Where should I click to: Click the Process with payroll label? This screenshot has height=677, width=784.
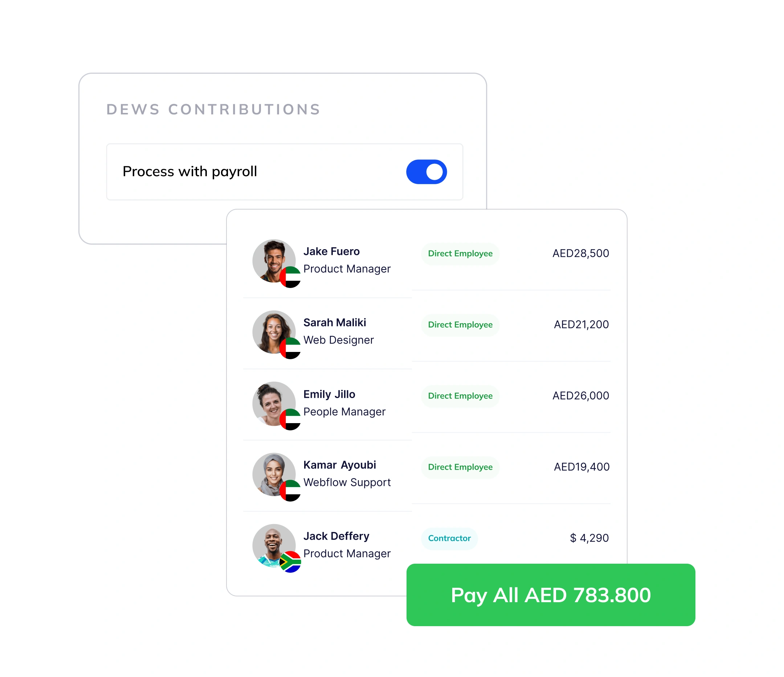[x=189, y=172]
